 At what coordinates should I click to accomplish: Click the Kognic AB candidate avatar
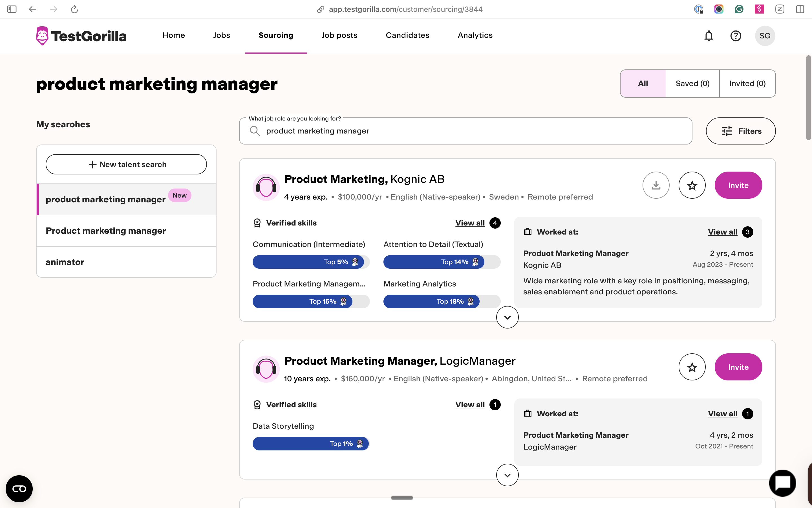click(266, 187)
